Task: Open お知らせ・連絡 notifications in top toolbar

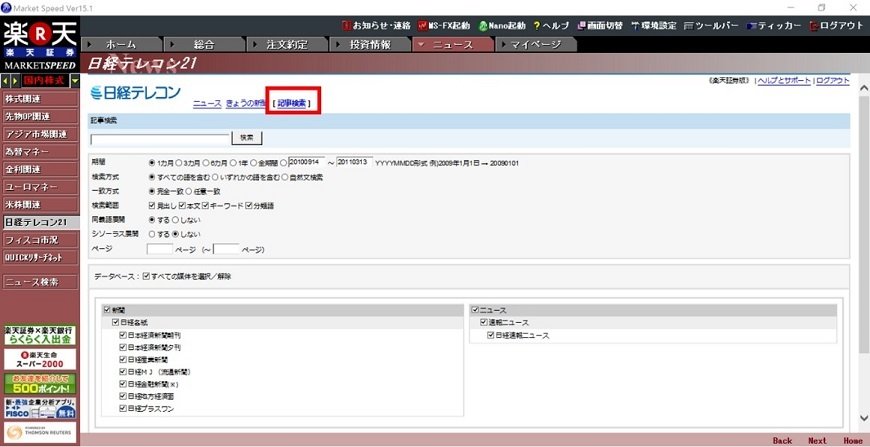Action: click(376, 25)
